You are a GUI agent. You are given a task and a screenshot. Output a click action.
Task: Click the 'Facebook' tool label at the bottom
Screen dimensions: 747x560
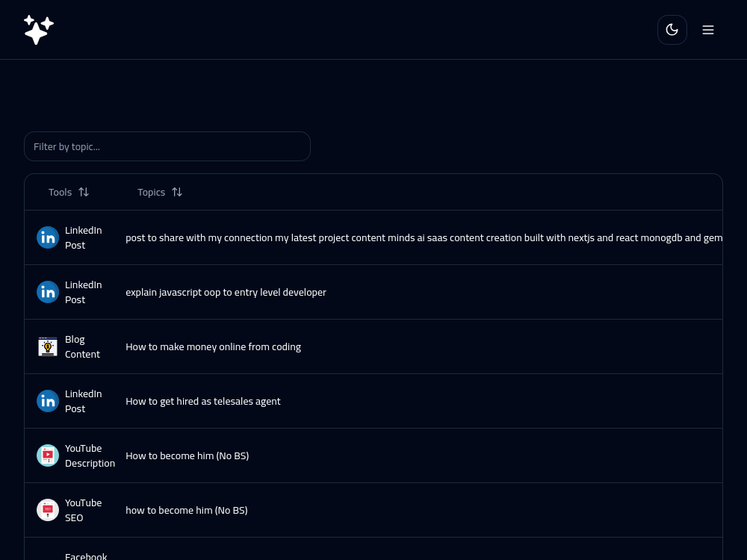[86, 556]
